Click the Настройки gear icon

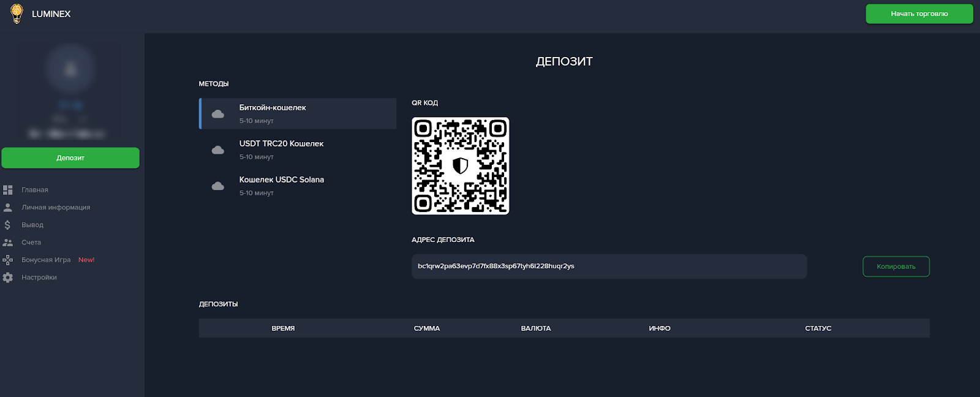(8, 278)
